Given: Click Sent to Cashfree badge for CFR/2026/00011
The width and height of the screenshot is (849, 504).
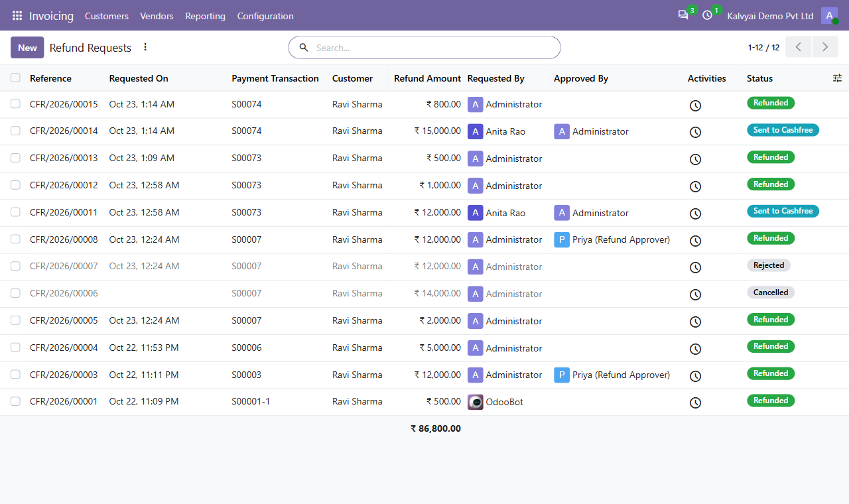Looking at the screenshot, I should [783, 211].
